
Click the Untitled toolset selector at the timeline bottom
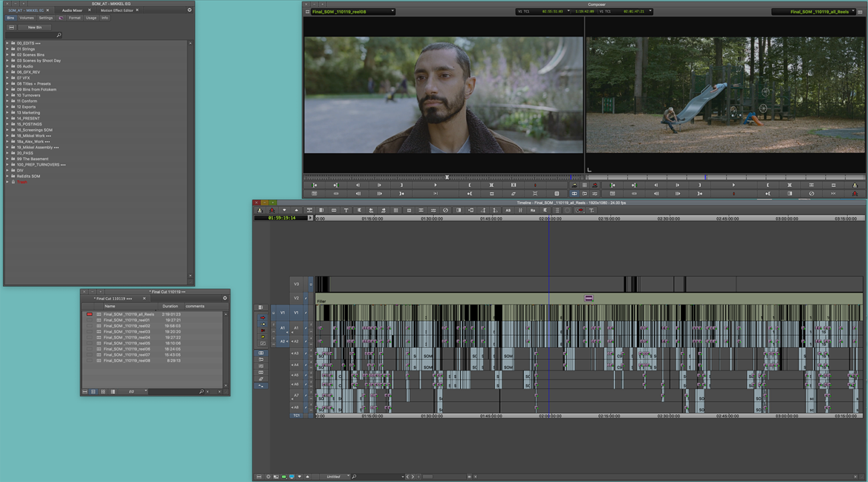335,476
